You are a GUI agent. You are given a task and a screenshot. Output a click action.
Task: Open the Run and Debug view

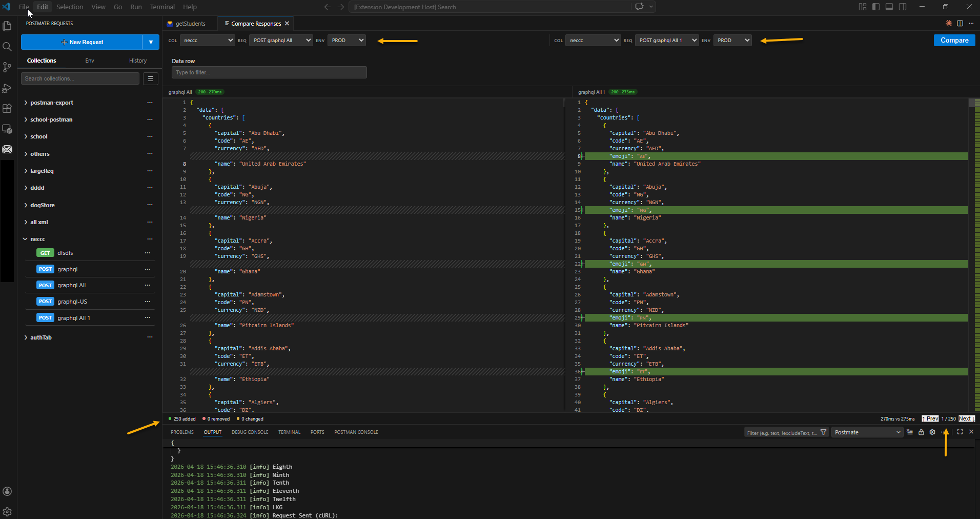point(7,88)
